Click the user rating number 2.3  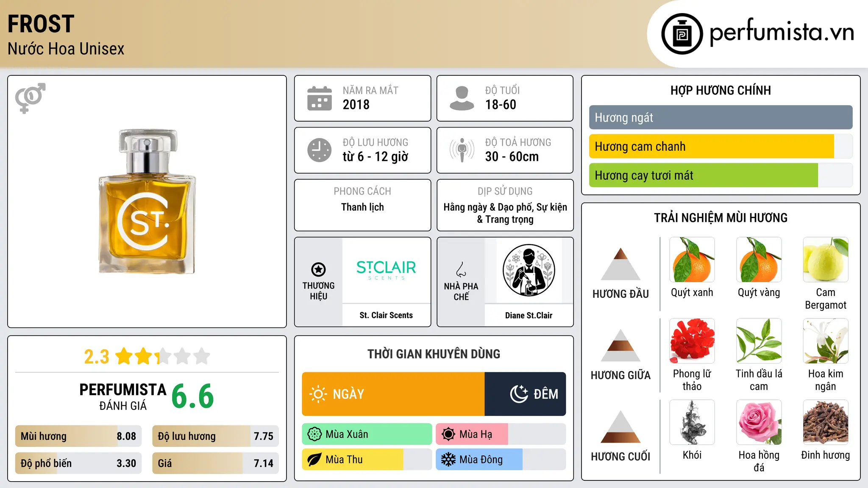[x=97, y=357]
